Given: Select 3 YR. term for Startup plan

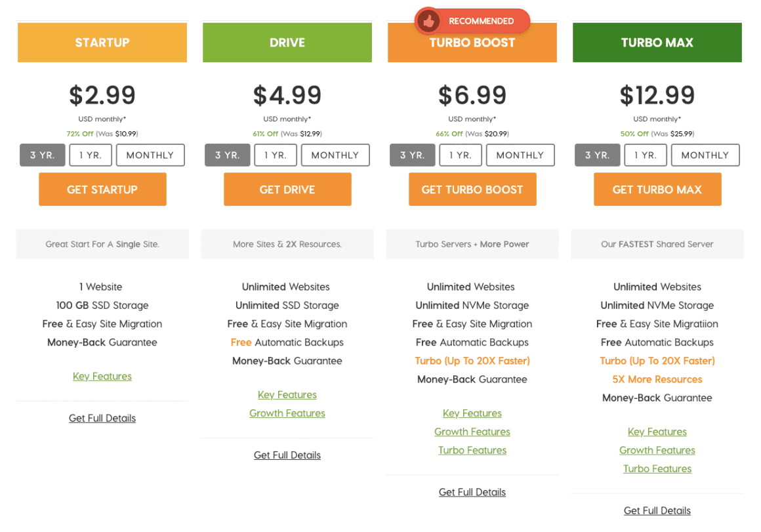Looking at the screenshot, I should click(43, 155).
